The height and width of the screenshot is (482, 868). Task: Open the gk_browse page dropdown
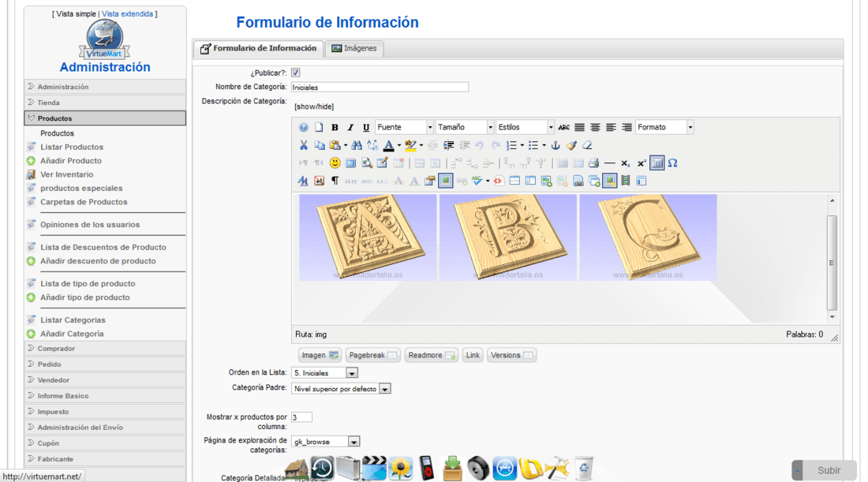point(325,442)
